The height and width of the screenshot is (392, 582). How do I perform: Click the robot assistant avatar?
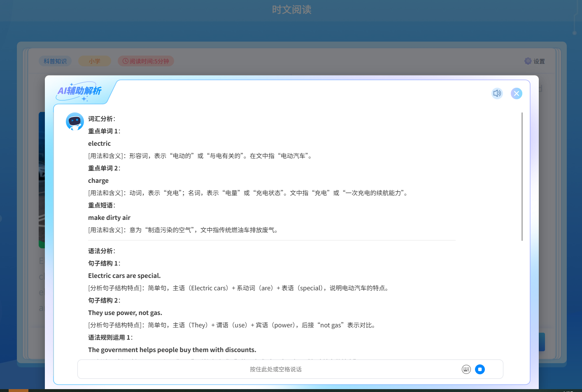75,121
